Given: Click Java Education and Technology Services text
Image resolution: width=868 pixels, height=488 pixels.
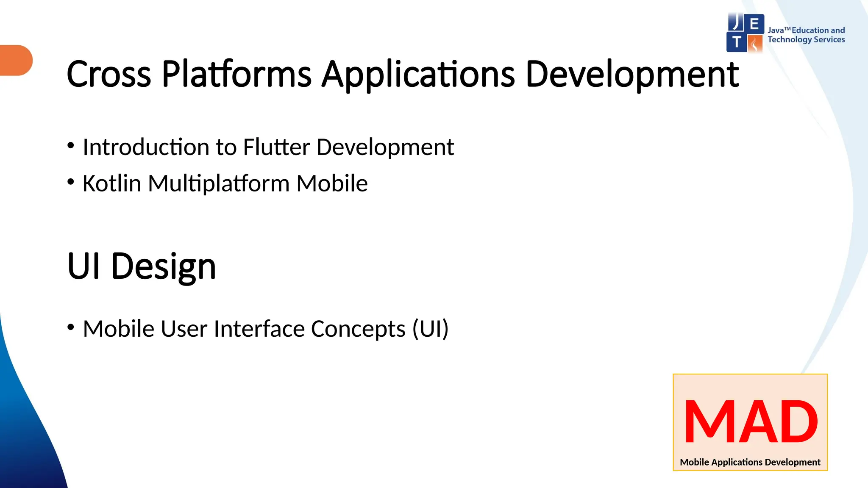Looking at the screenshot, I should click(806, 35).
